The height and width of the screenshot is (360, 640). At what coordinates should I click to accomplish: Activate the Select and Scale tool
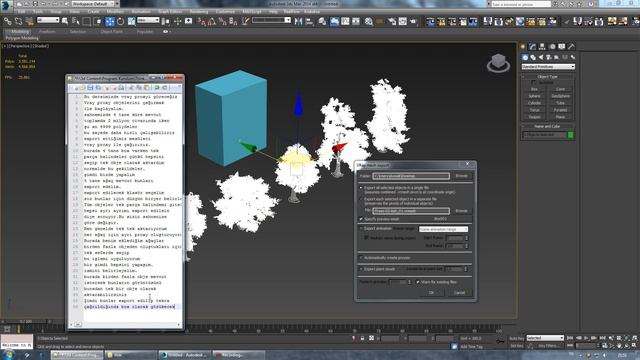click(131, 21)
